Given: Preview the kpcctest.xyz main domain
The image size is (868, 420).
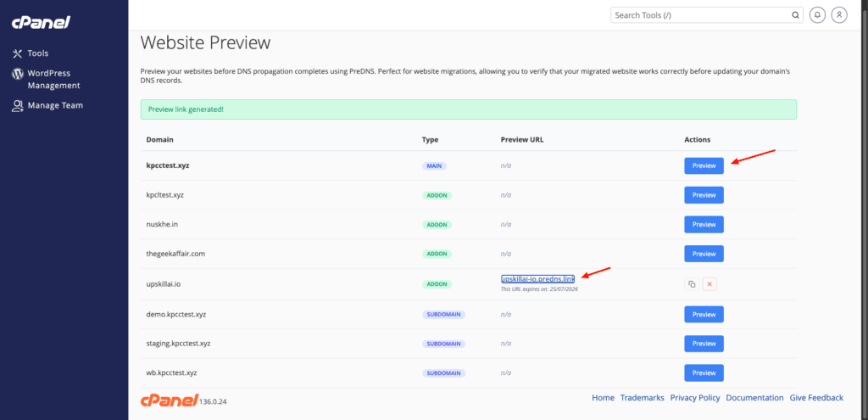Looking at the screenshot, I should click(x=704, y=165).
